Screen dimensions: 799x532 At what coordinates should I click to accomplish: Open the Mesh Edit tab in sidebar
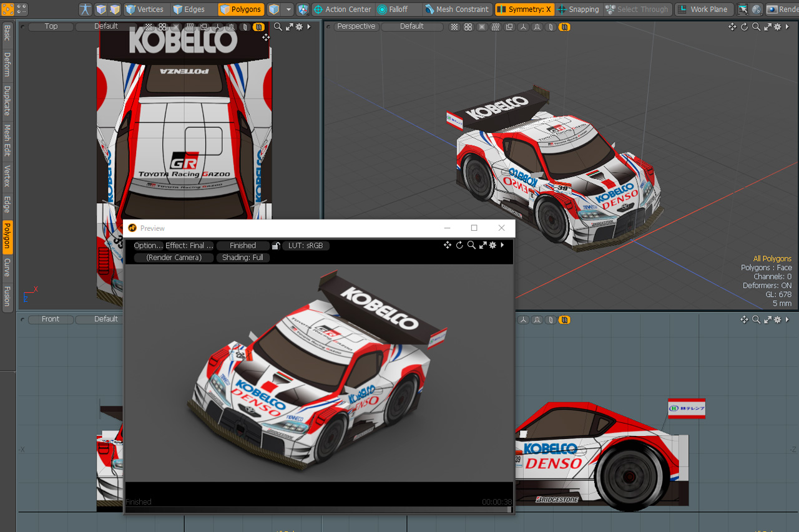click(7, 140)
